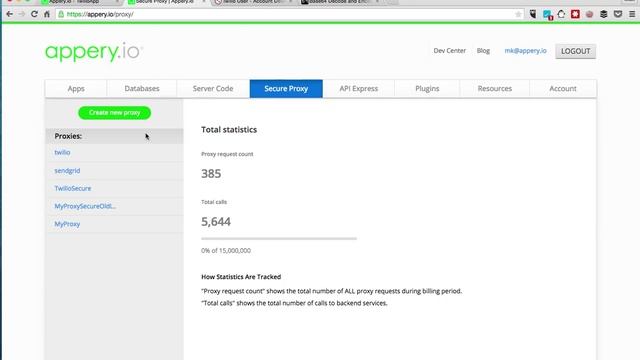The image size is (640, 360).
Task: Click the mk@appery.io account link
Action: (x=525, y=51)
